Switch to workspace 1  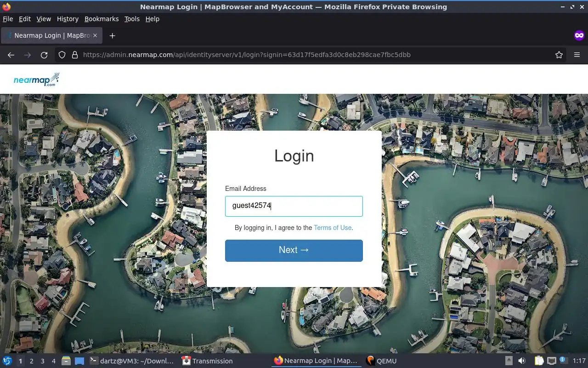[x=20, y=361]
